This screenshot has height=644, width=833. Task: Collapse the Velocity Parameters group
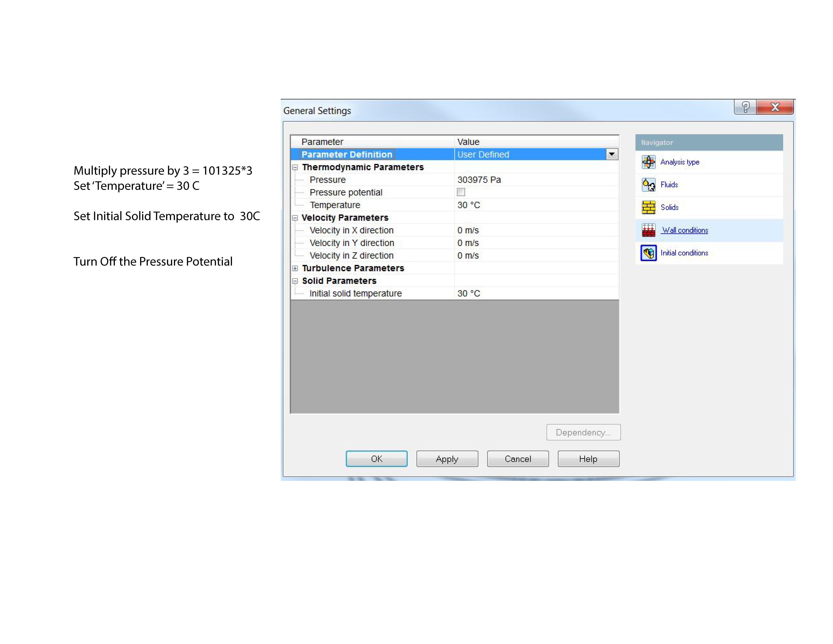(x=295, y=218)
